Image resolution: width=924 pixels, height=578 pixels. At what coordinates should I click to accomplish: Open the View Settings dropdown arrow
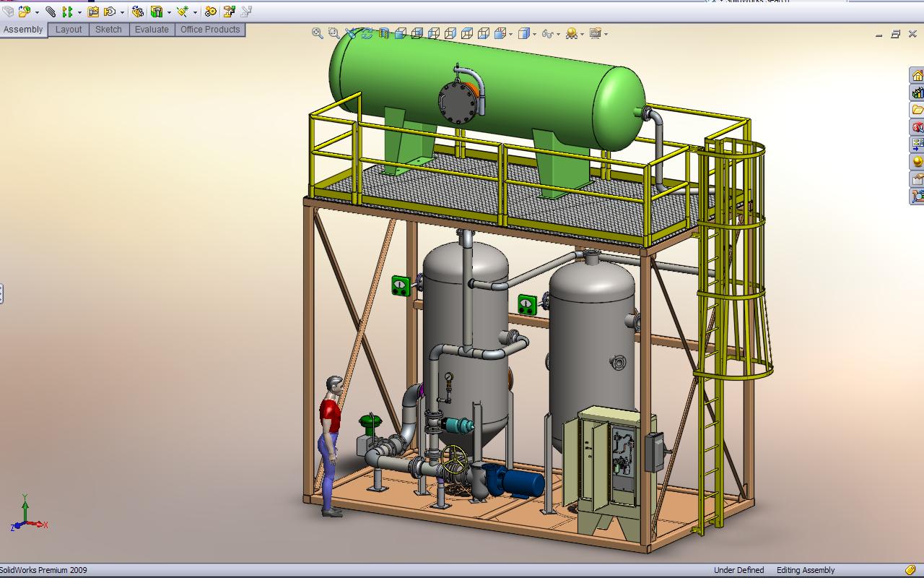click(606, 34)
